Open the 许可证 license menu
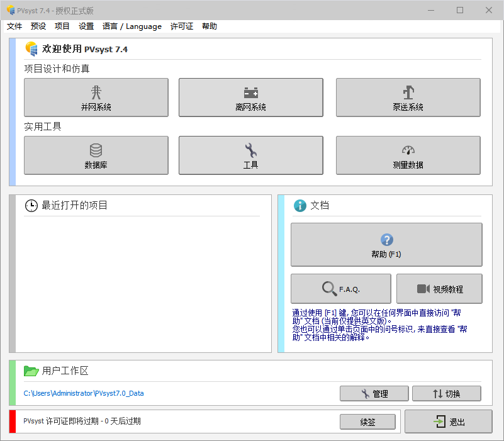This screenshot has width=504, height=441. click(x=182, y=26)
